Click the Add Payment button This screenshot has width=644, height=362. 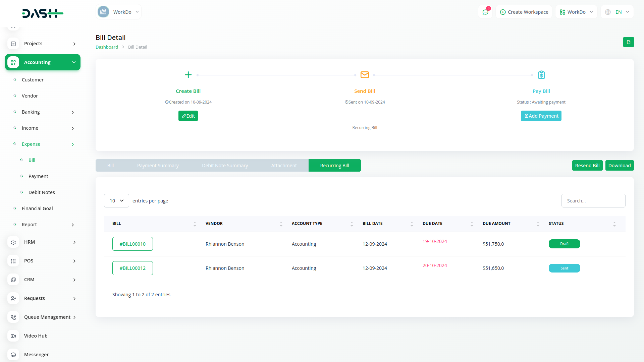pos(541,116)
